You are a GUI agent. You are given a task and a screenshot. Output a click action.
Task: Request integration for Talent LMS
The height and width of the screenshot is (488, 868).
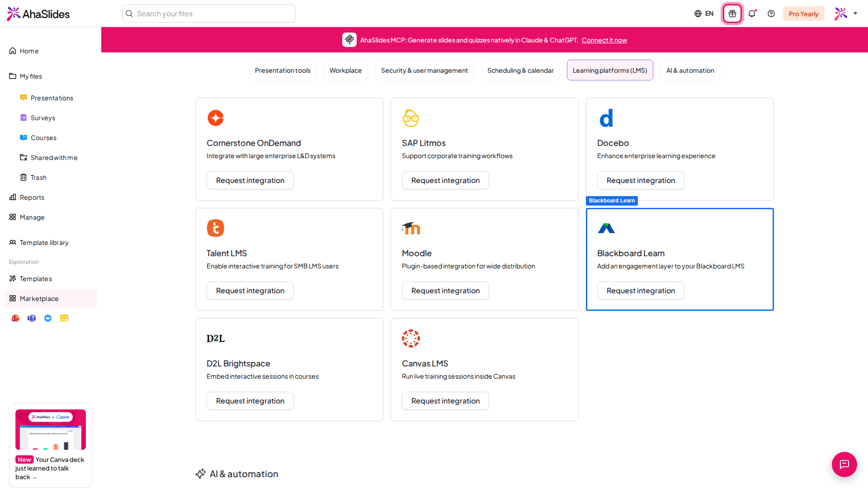(x=250, y=291)
